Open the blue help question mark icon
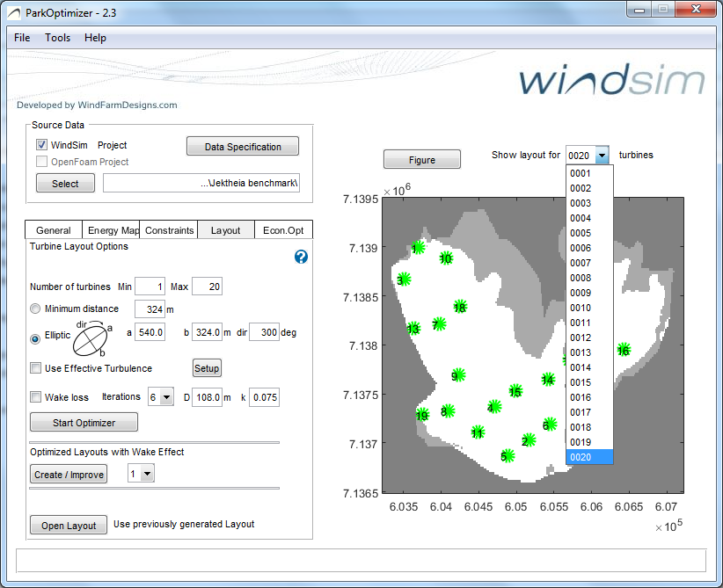Screen dimensions: 723x588 click(x=301, y=257)
